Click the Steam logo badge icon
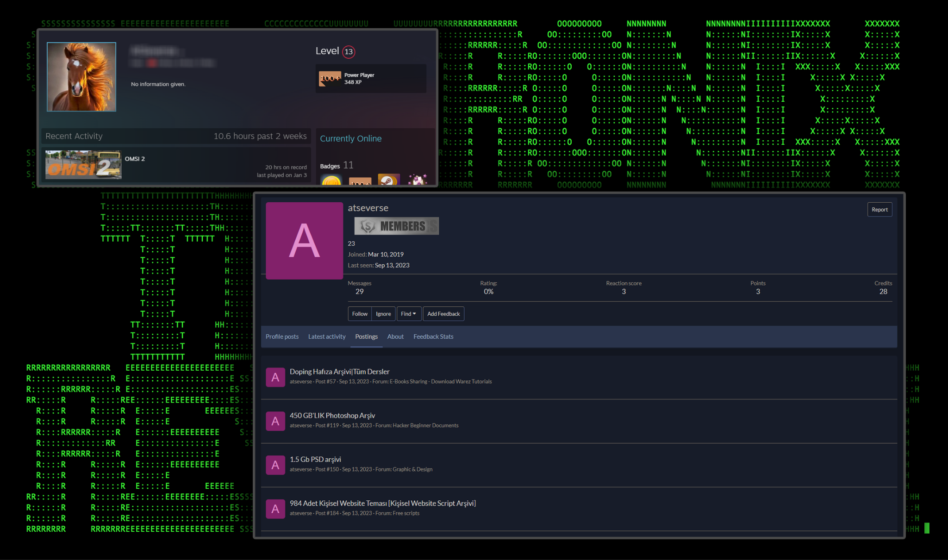 388,180
